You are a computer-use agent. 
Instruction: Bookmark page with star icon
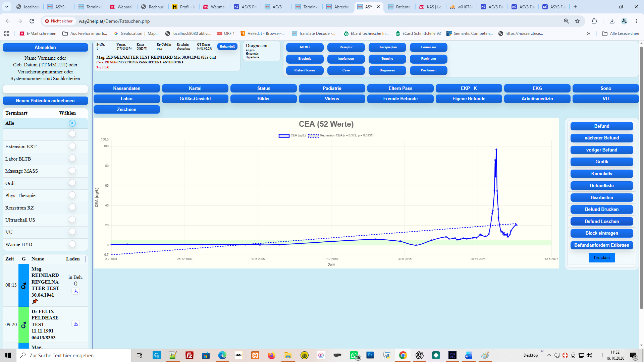click(x=577, y=21)
